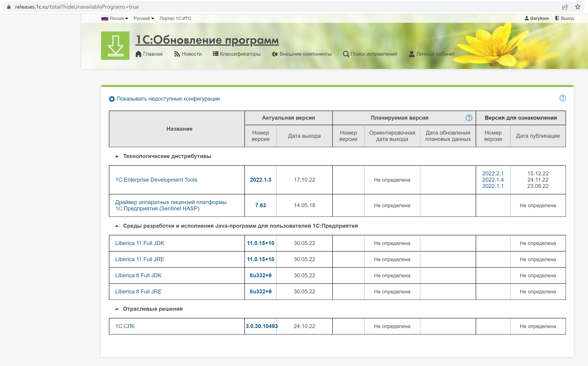Open Новости menu item
588x366 pixels.
tap(188, 54)
